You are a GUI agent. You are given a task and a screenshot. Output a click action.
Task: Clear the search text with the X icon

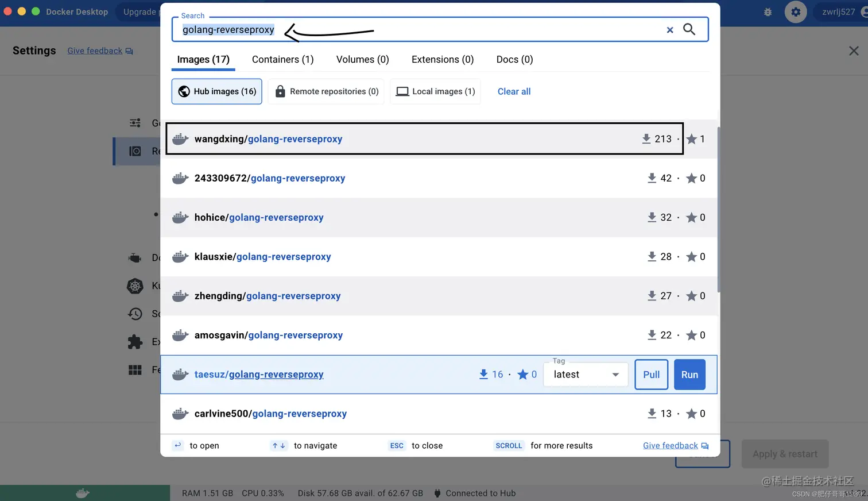click(670, 30)
